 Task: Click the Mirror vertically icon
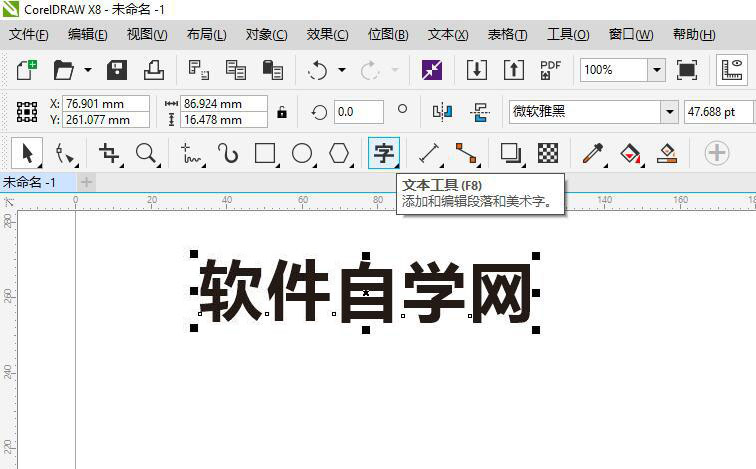tap(480, 112)
